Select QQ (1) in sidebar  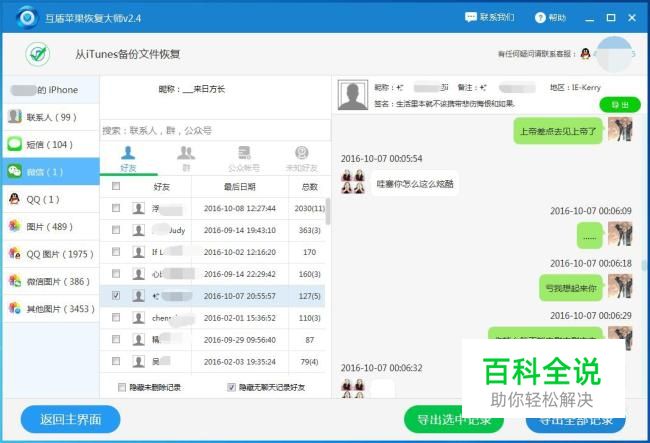pyautogui.click(x=51, y=199)
